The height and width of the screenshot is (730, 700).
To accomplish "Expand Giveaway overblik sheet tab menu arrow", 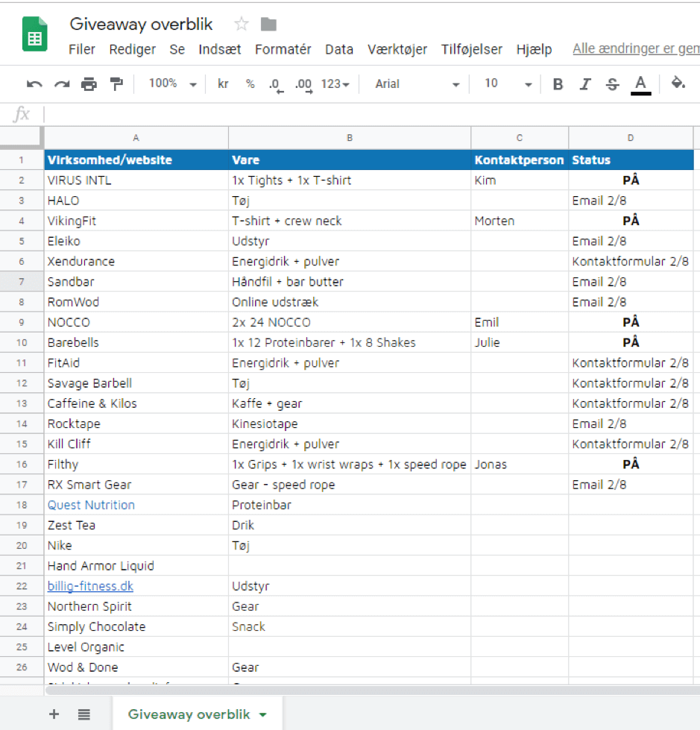I will [263, 714].
